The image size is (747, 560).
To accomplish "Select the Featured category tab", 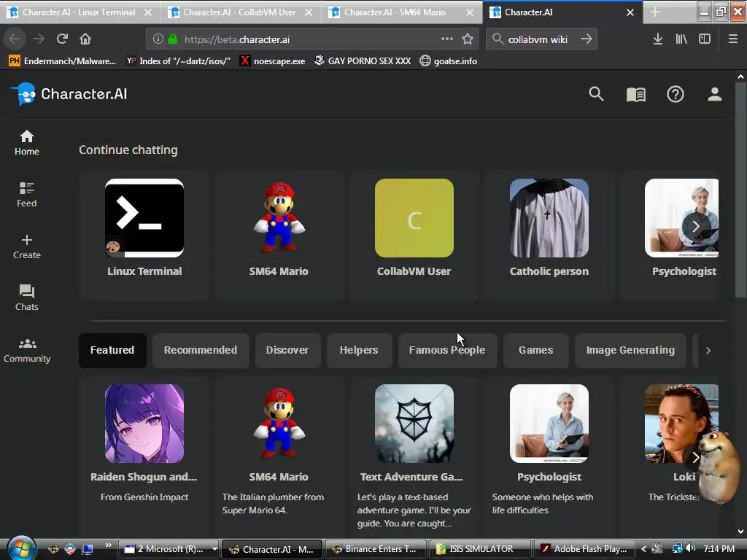I will (x=112, y=351).
